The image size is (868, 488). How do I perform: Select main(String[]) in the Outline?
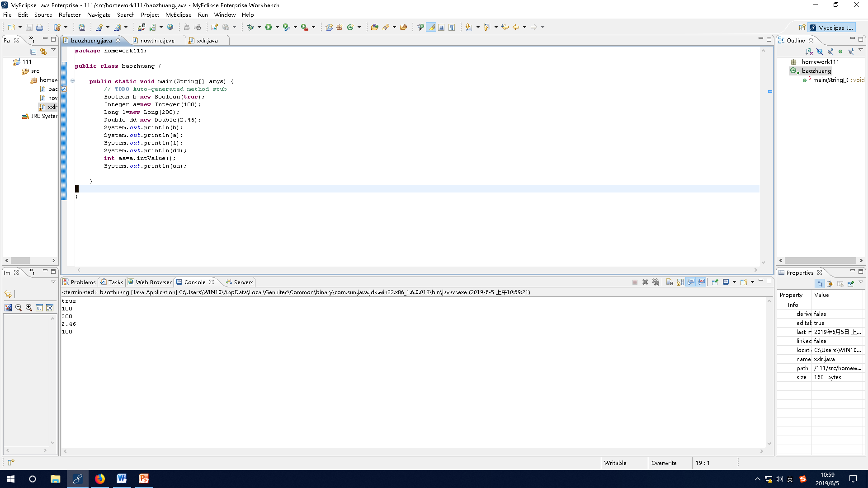pyautogui.click(x=830, y=80)
